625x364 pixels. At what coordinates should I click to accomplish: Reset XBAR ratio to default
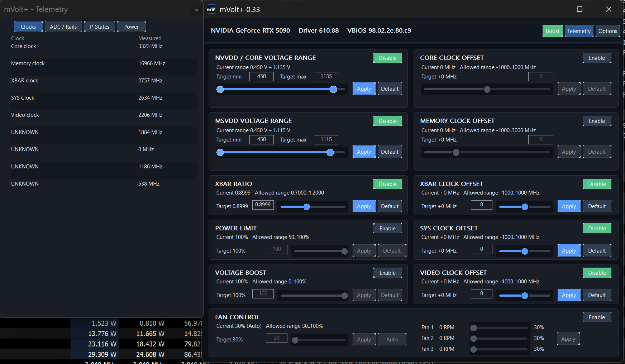[x=390, y=206]
